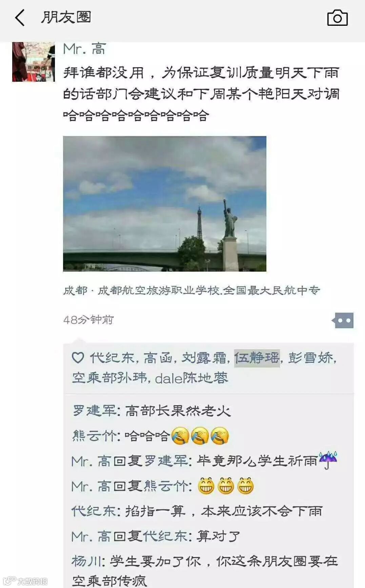
Task: Open liker 刘露霜's profile
Action: click(204, 358)
